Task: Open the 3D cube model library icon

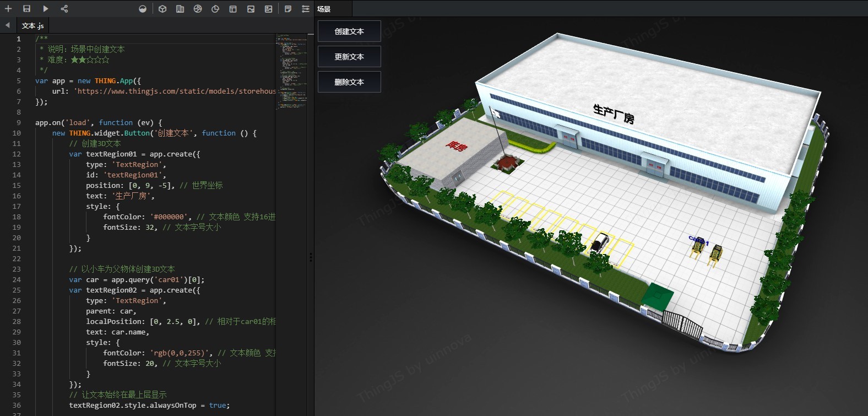Action: 162,9
